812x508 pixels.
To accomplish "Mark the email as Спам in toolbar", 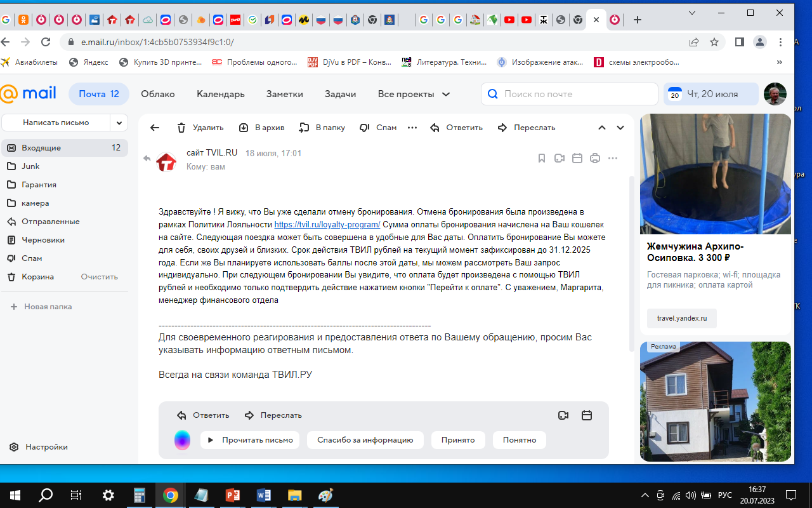I will (378, 128).
